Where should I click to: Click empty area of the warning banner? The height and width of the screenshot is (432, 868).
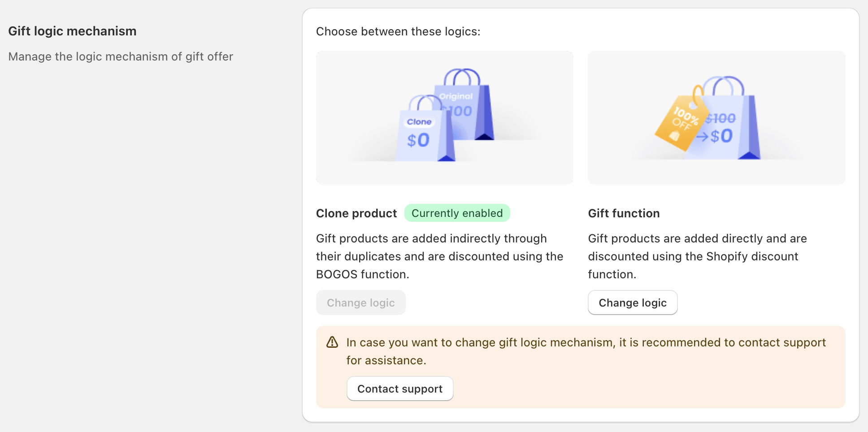650,388
